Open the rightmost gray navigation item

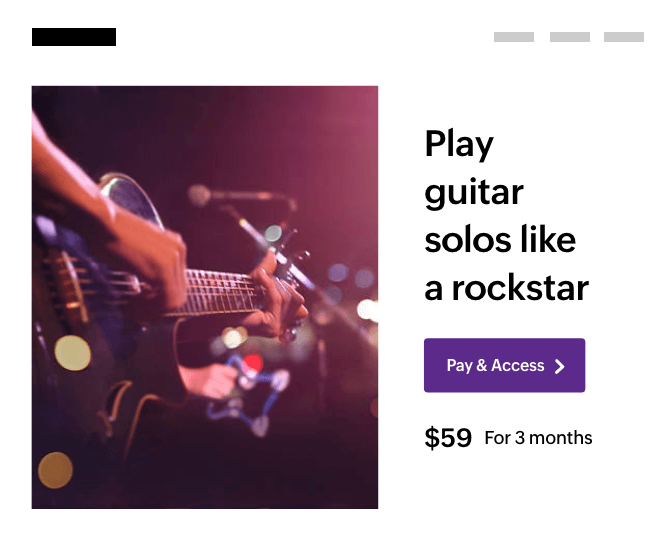(624, 37)
